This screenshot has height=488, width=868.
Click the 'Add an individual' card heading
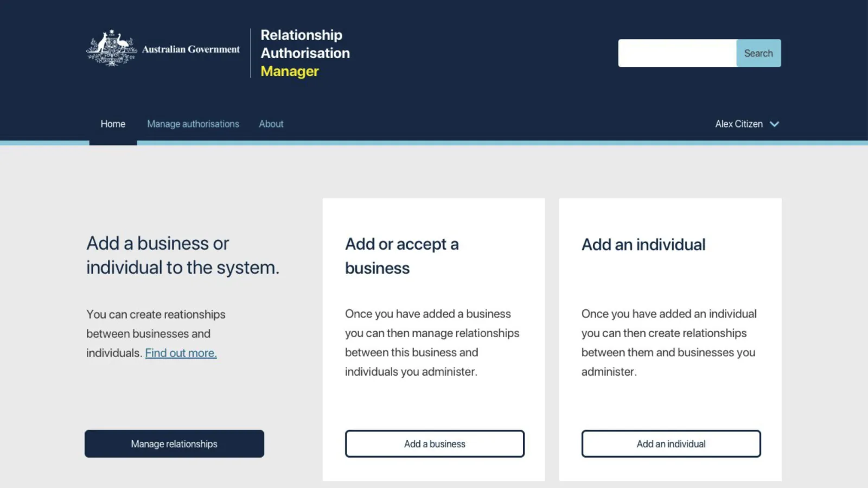pos(643,244)
